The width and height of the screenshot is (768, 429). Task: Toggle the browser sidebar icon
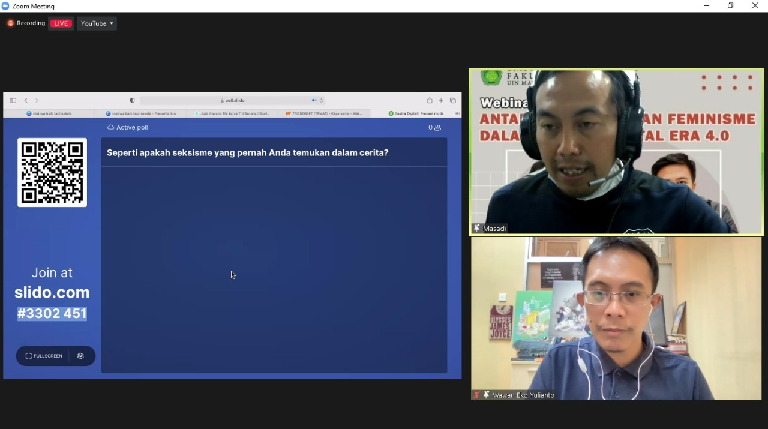[x=13, y=100]
